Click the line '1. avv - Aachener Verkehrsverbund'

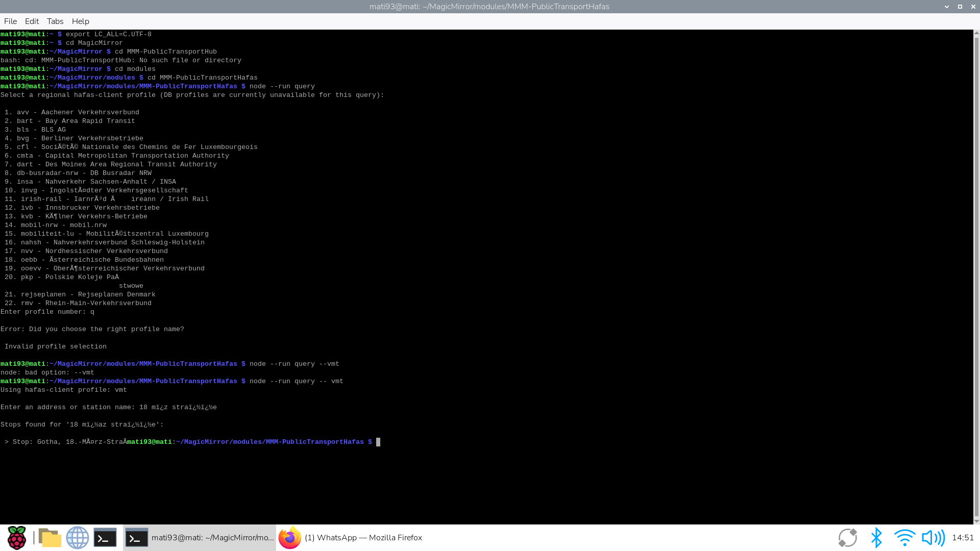(72, 112)
